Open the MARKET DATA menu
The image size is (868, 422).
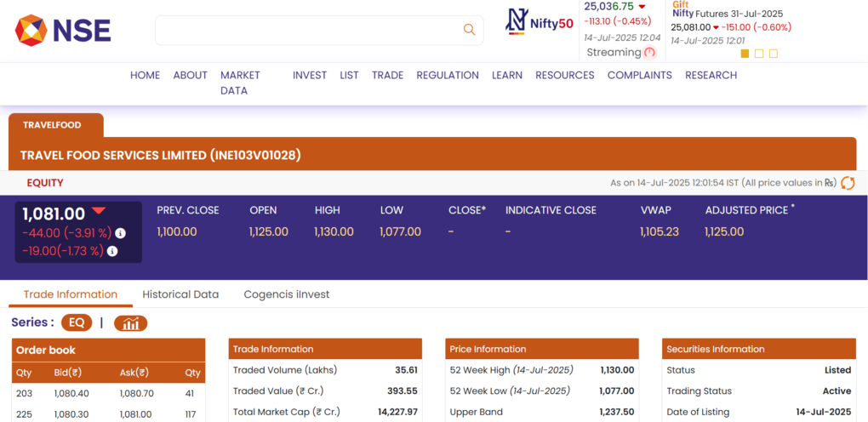(x=240, y=83)
